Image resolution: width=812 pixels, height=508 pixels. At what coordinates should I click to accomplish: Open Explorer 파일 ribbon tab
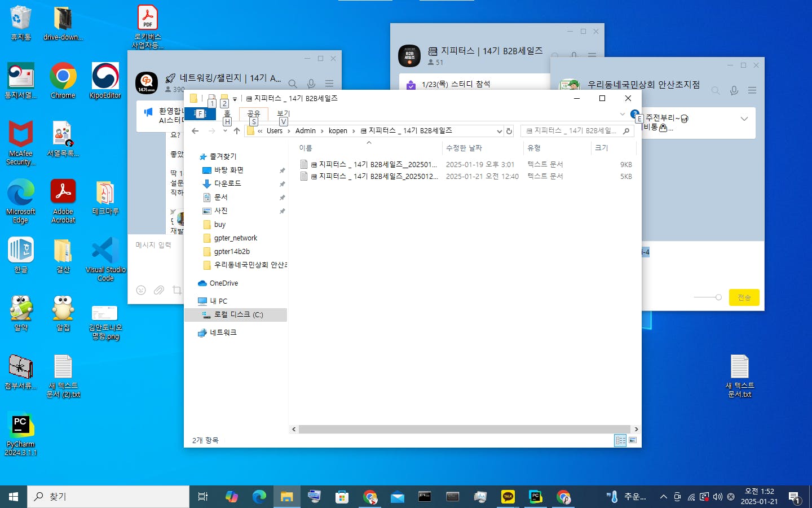pos(200,113)
